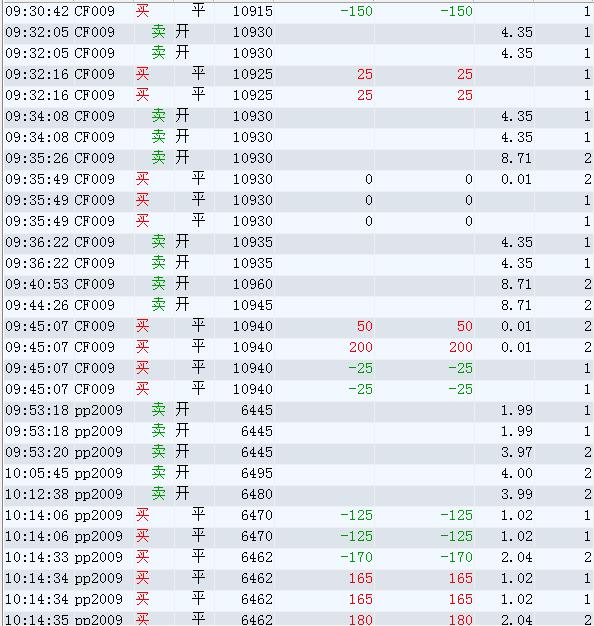The height and width of the screenshot is (626, 594).
Task: Click the price value 6495
Action: click(x=257, y=473)
